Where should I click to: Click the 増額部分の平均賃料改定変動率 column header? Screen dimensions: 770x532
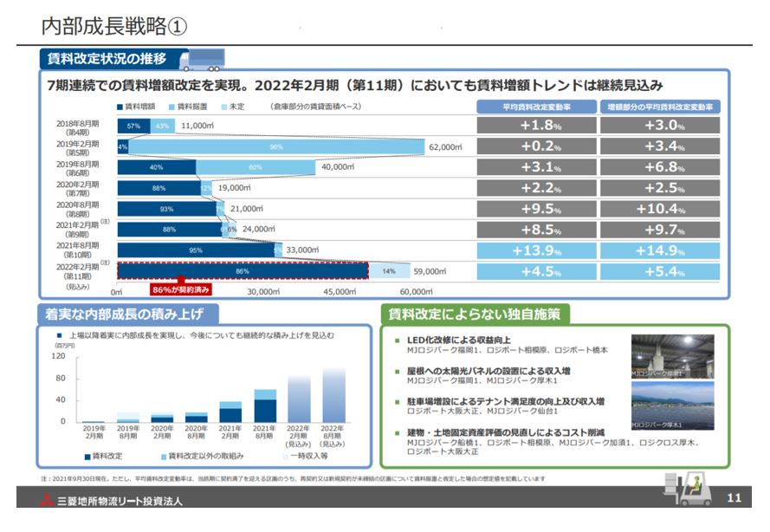click(x=660, y=107)
